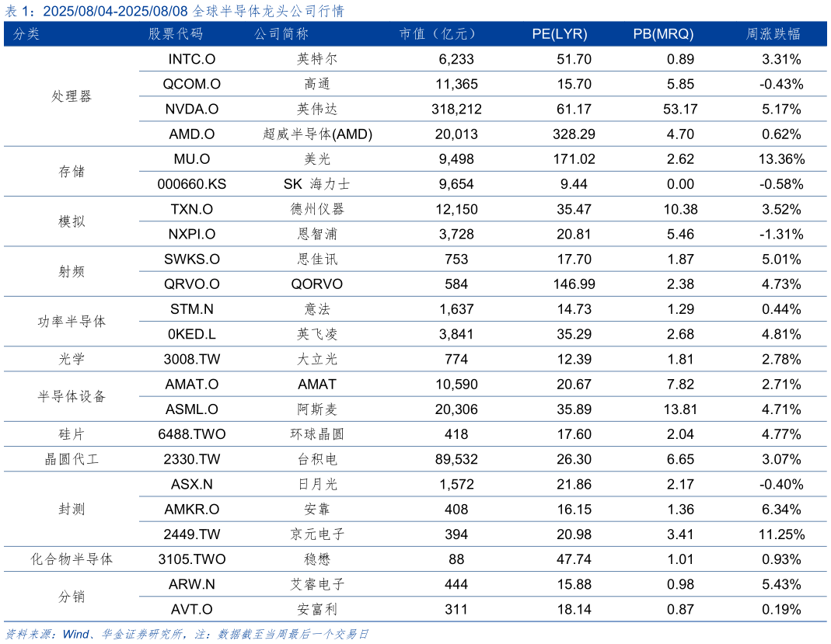The image size is (831, 644).
Task: Select PB value 13.81
Action: pyautogui.click(x=680, y=409)
